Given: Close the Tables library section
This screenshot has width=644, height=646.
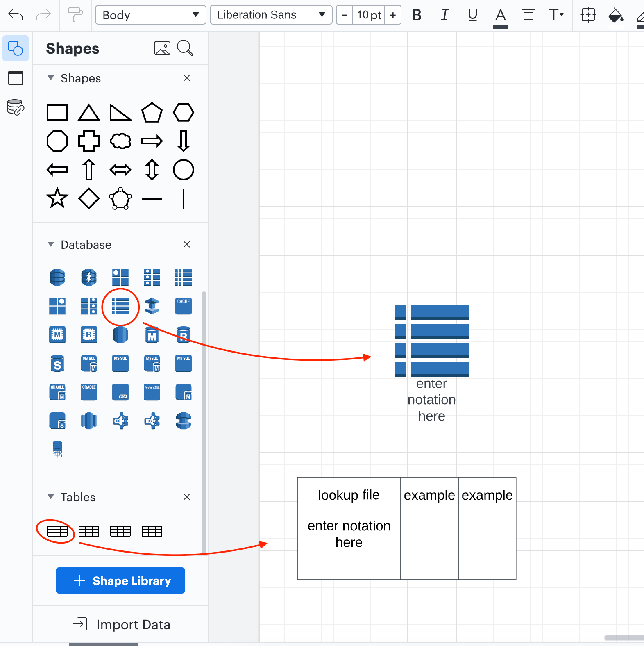Looking at the screenshot, I should click(187, 497).
